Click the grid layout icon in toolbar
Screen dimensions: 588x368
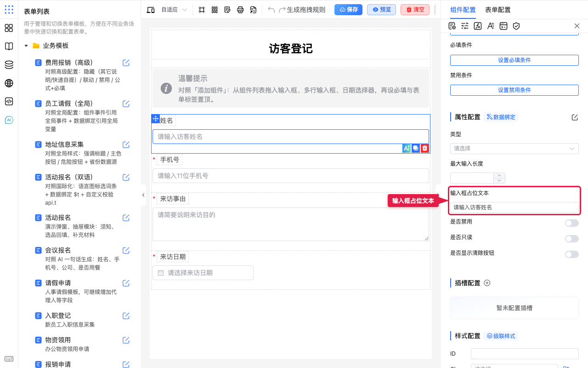215,10
